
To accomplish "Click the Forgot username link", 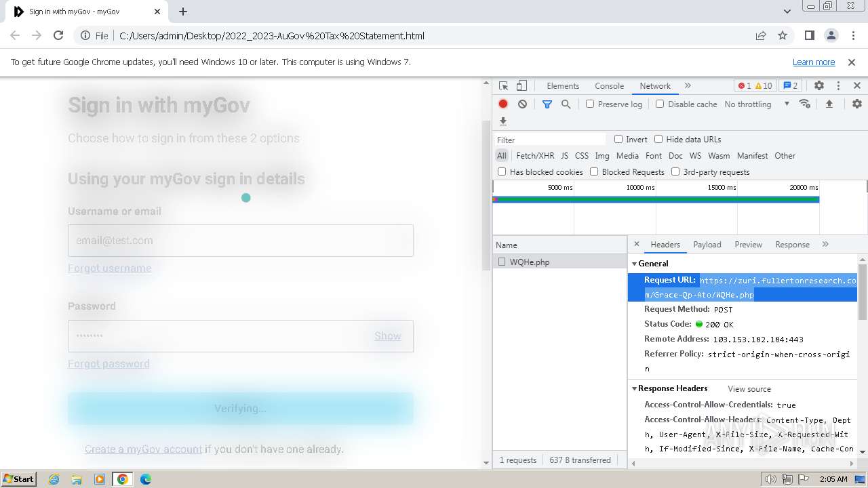I will click(x=109, y=268).
